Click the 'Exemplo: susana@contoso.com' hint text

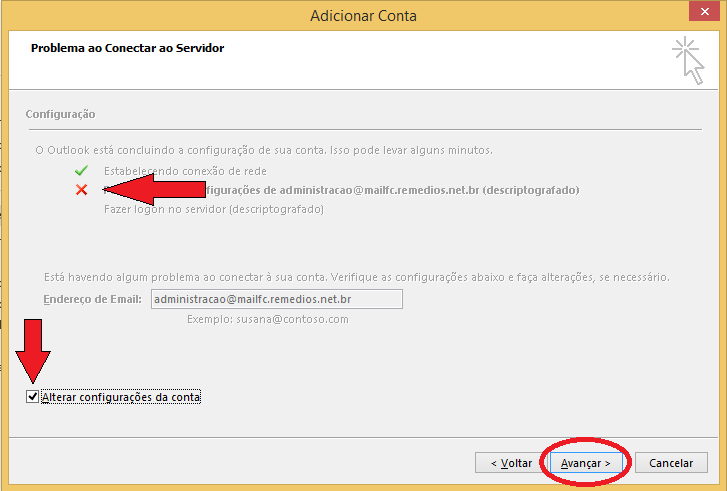click(268, 319)
